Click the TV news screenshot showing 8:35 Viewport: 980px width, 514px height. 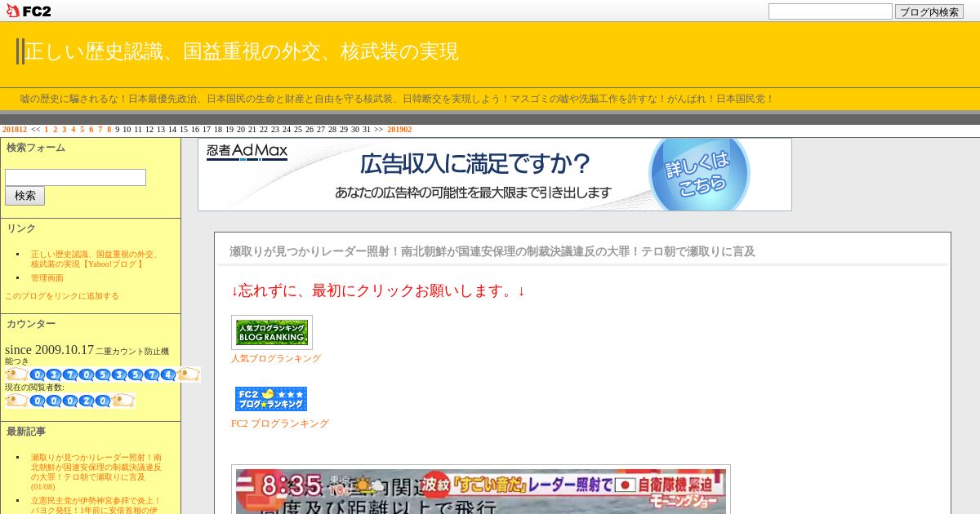pyautogui.click(x=481, y=491)
